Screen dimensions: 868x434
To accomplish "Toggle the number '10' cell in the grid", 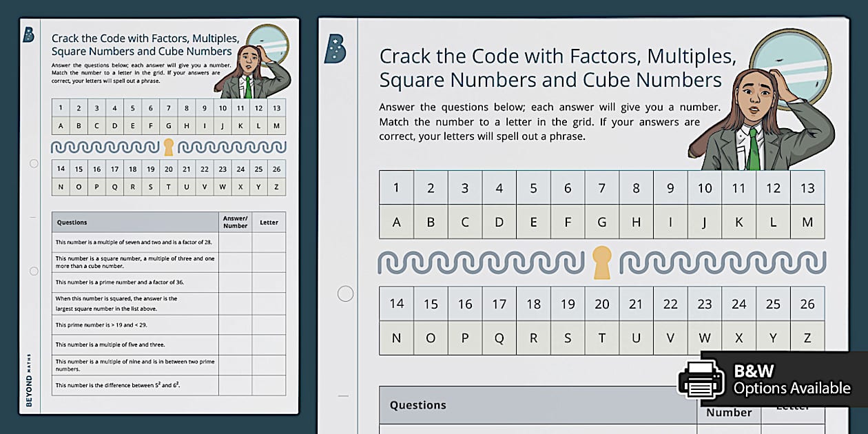I will 705,187.
